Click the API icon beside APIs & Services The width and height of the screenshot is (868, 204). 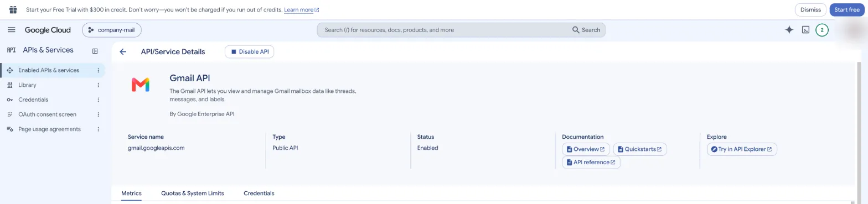point(11,50)
